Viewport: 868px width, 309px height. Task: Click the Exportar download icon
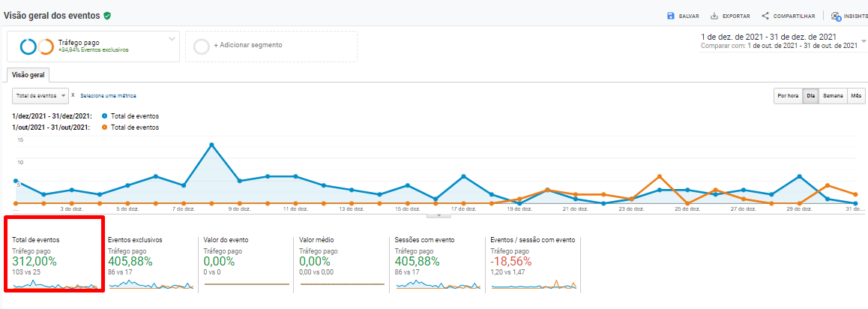[714, 16]
